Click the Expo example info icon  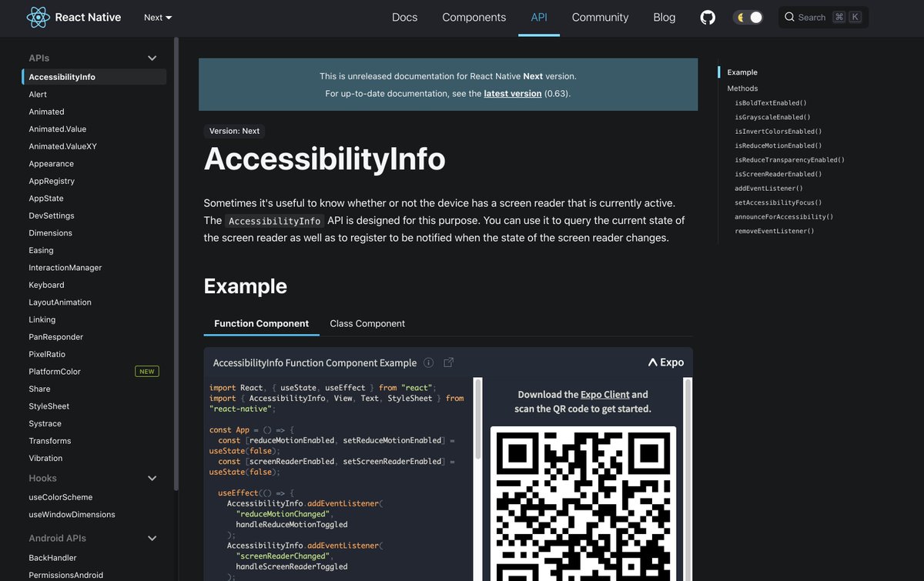(428, 362)
